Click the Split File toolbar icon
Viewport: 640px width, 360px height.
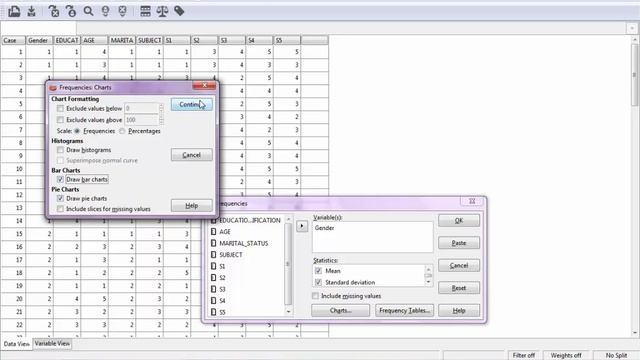[145, 11]
